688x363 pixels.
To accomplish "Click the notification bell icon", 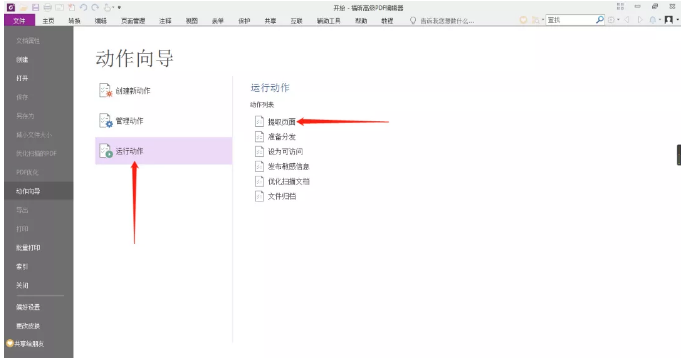I will point(653,20).
